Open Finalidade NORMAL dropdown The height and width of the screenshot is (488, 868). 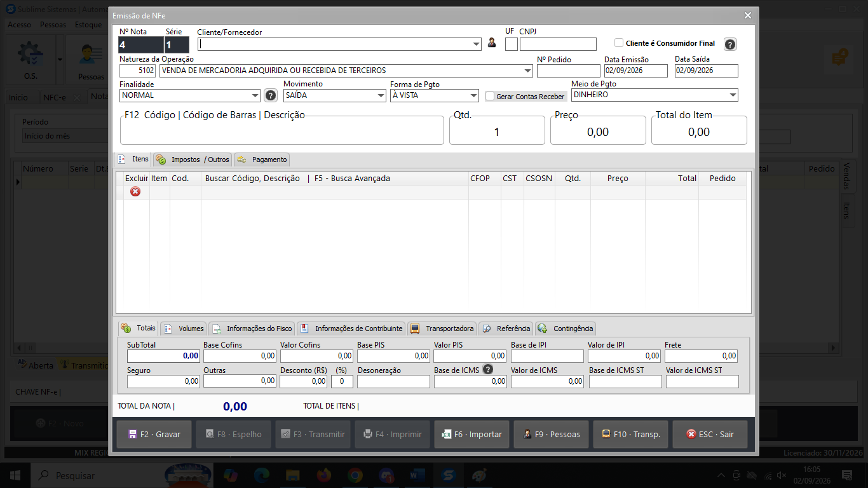click(x=255, y=95)
